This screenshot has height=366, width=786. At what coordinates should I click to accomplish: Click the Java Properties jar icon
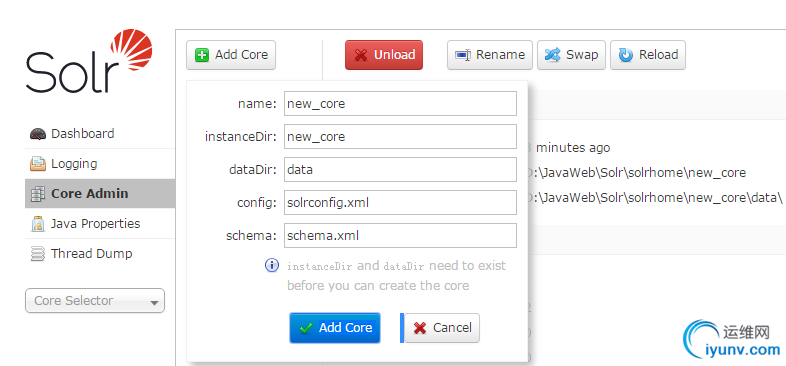pos(38,224)
